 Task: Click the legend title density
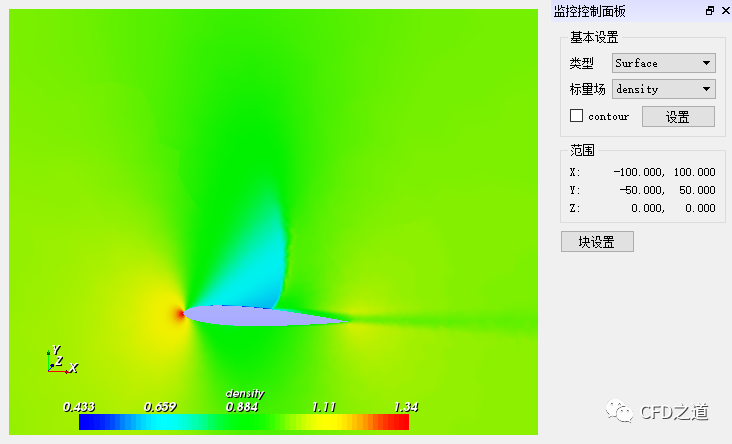(245, 394)
